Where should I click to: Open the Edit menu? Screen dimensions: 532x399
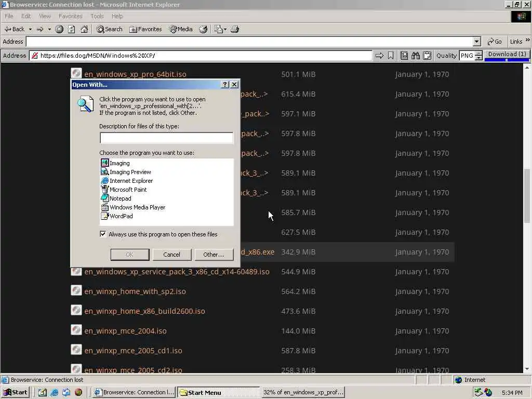(x=26, y=16)
